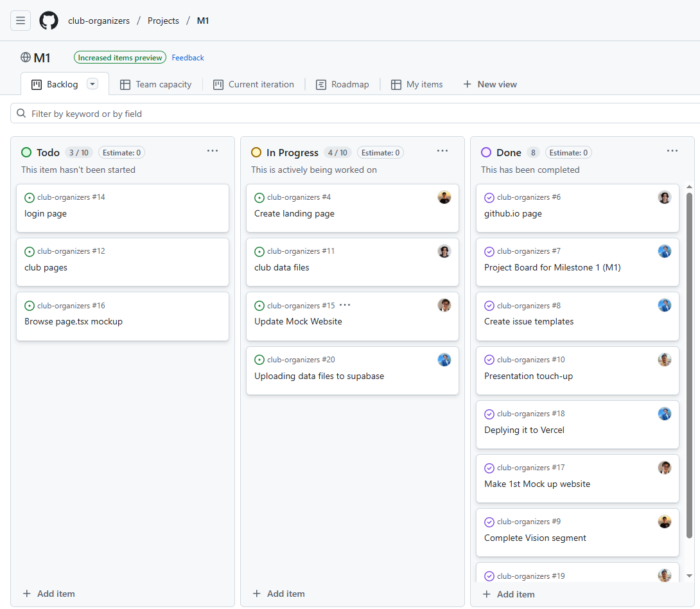The image size is (700, 609).
Task: Switch to the Team capacity tab
Action: tap(156, 84)
